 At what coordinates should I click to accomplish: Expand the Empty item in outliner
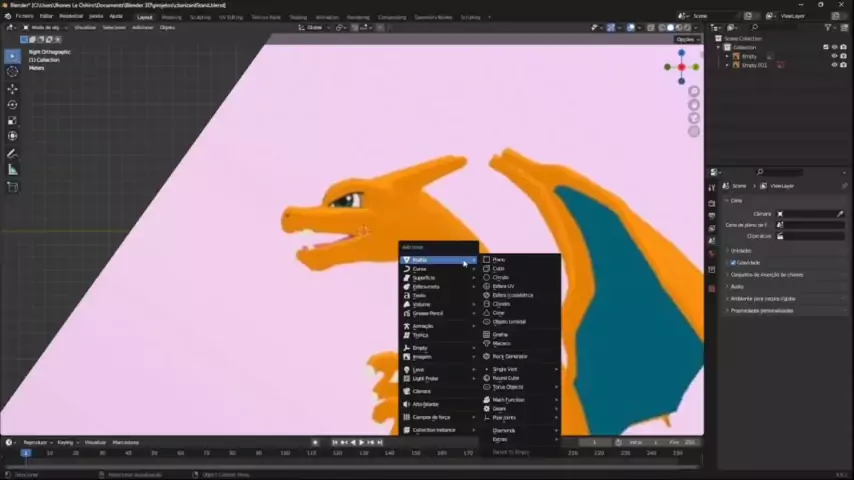[727, 56]
